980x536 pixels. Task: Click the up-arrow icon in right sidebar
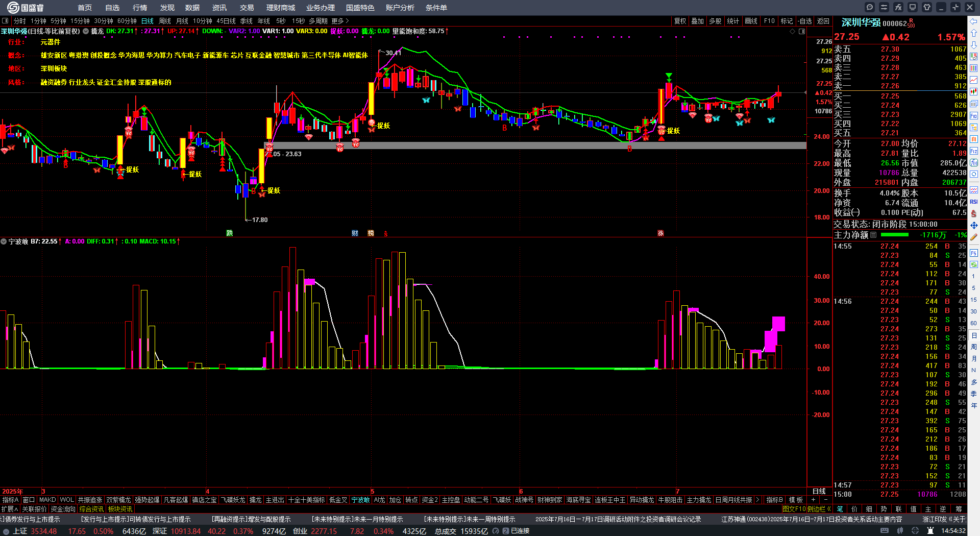click(974, 33)
